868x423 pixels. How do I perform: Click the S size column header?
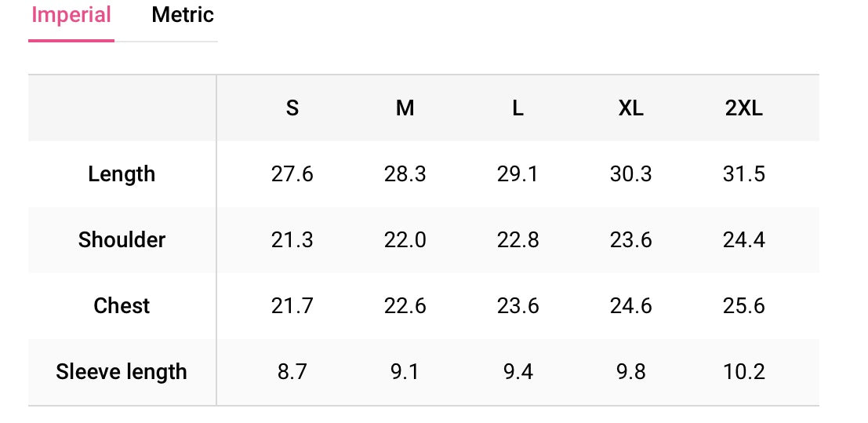coord(292,108)
